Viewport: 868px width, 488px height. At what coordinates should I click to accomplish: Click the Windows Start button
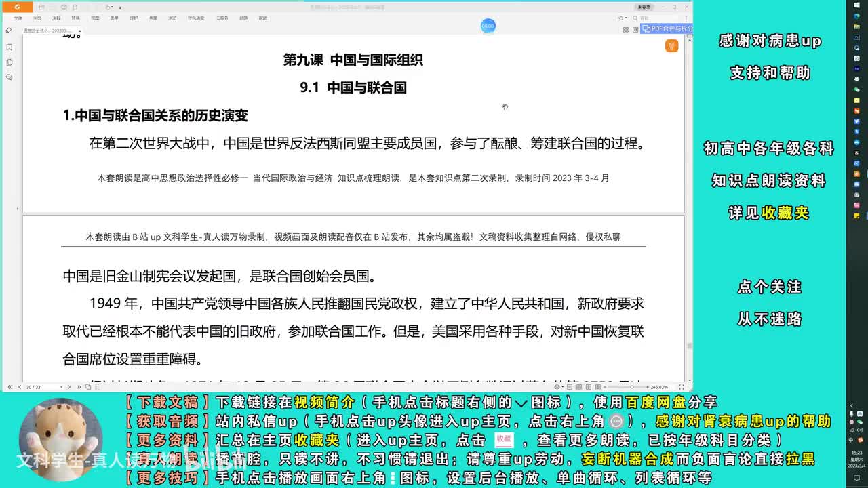click(857, 5)
